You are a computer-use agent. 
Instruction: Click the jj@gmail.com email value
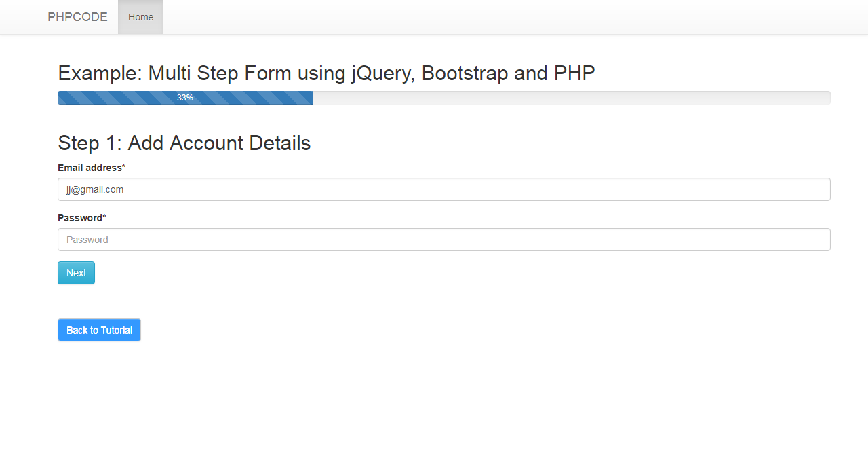click(x=94, y=189)
